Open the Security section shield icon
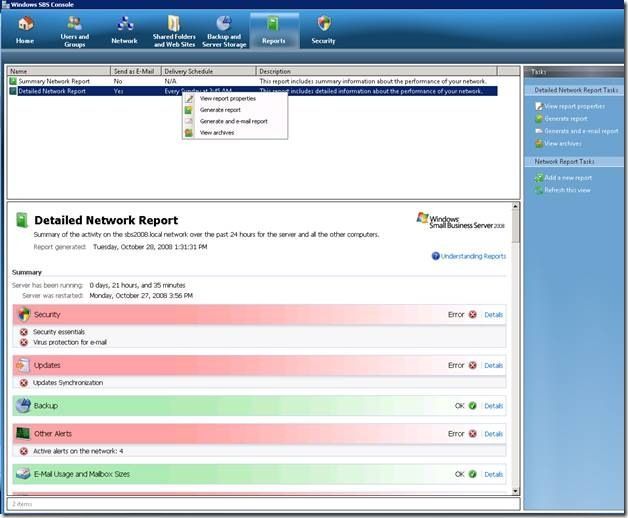Viewport: 628px width, 518px height. click(x=324, y=24)
